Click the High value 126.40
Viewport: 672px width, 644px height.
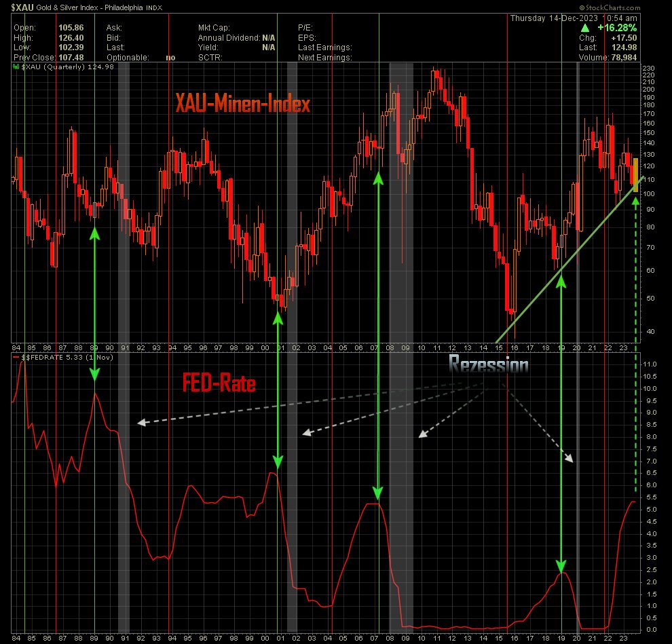tap(71, 38)
